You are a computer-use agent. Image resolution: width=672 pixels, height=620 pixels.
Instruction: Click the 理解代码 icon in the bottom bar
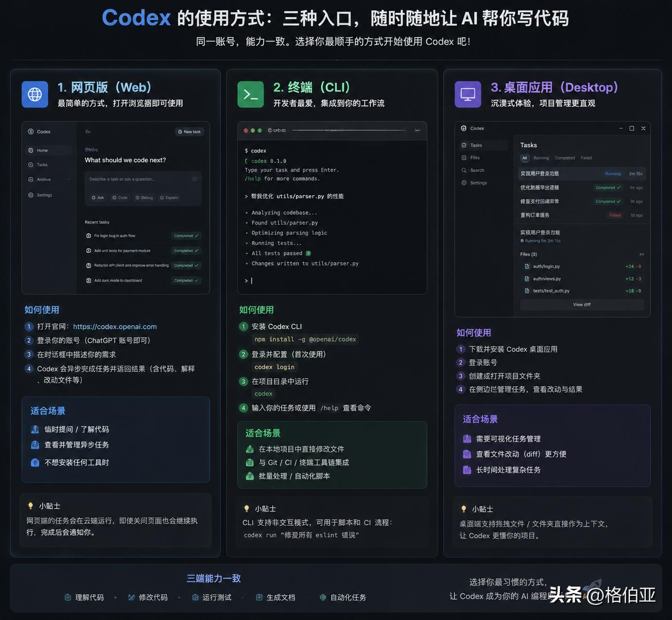68,597
